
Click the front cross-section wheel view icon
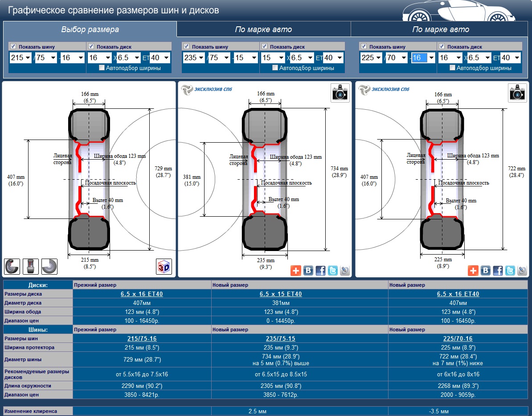pyautogui.click(x=31, y=266)
